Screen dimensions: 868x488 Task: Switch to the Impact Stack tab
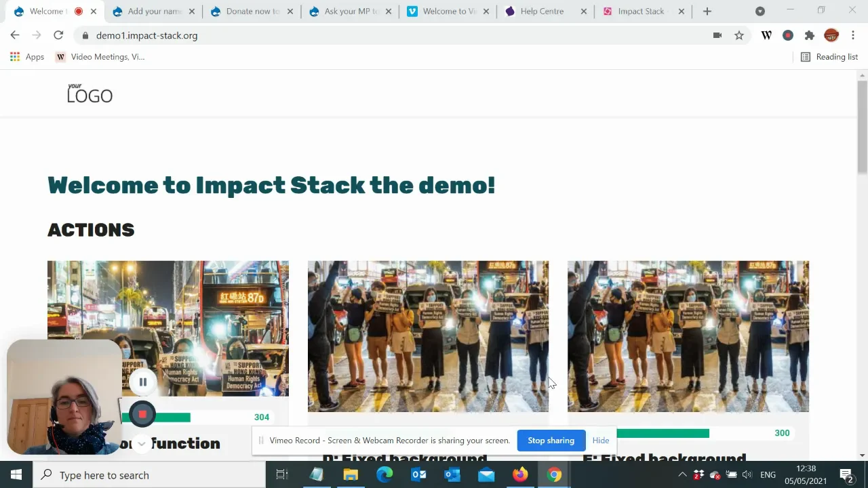click(643, 11)
